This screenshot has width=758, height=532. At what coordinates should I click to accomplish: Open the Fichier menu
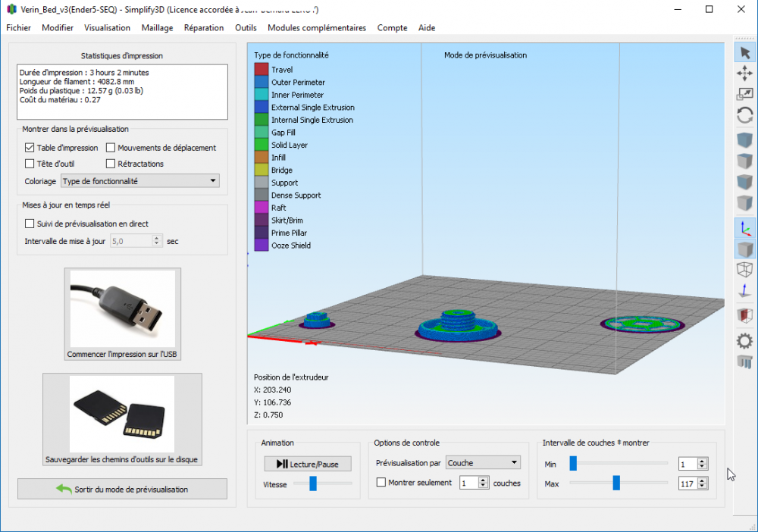coord(18,27)
